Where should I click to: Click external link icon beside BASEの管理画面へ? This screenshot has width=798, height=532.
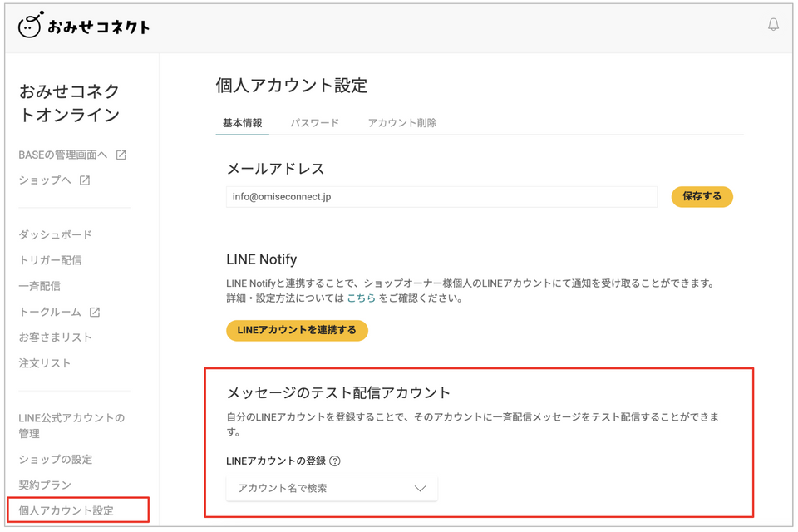(x=121, y=155)
